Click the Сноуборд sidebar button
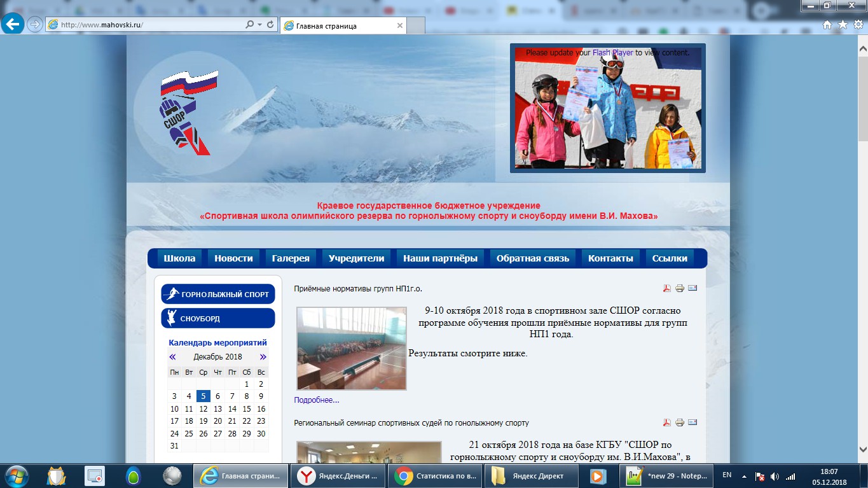868x488 pixels. [x=218, y=318]
